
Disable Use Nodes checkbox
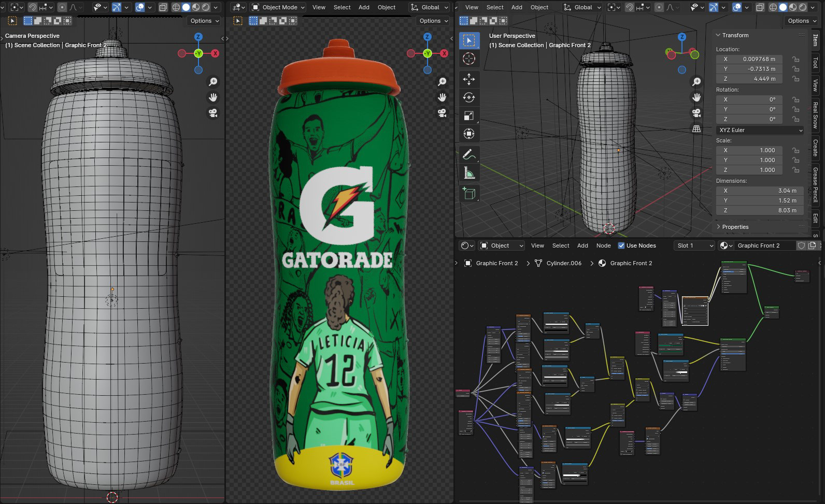[x=621, y=246]
